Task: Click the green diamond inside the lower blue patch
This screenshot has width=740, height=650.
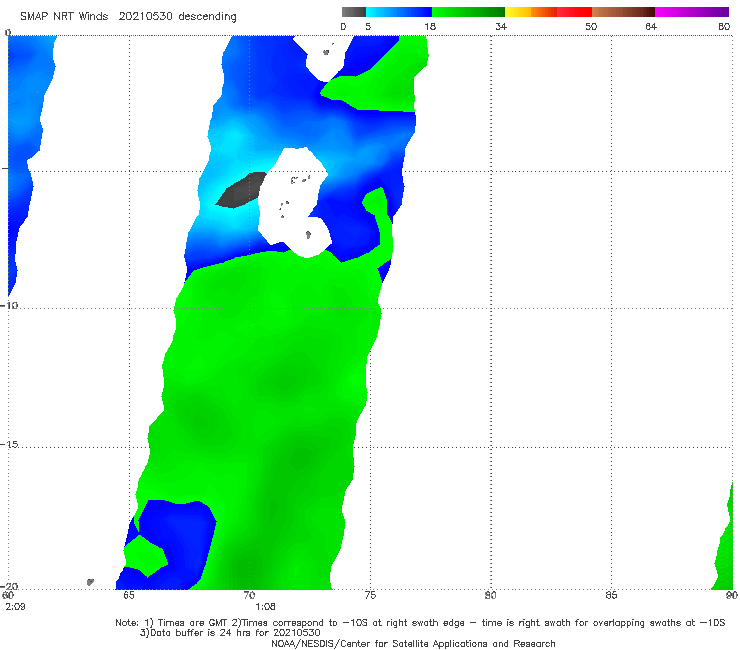Action: click(146, 556)
